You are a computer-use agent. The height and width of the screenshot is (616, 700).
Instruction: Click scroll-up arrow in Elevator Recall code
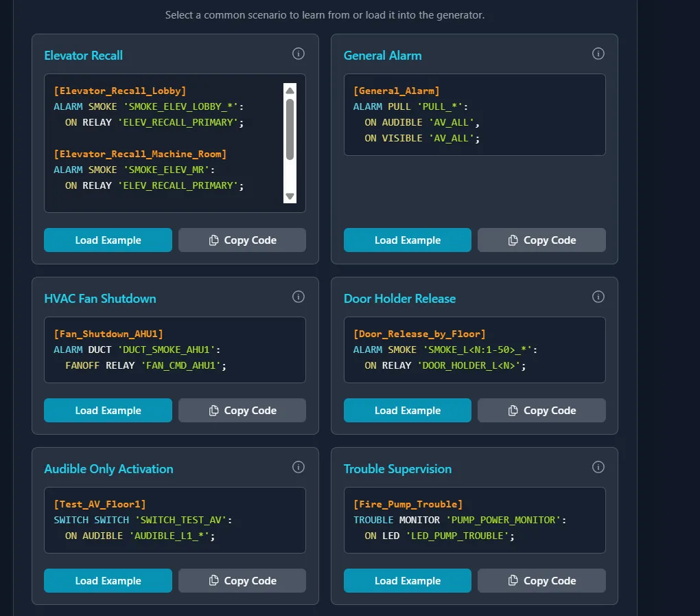point(290,91)
